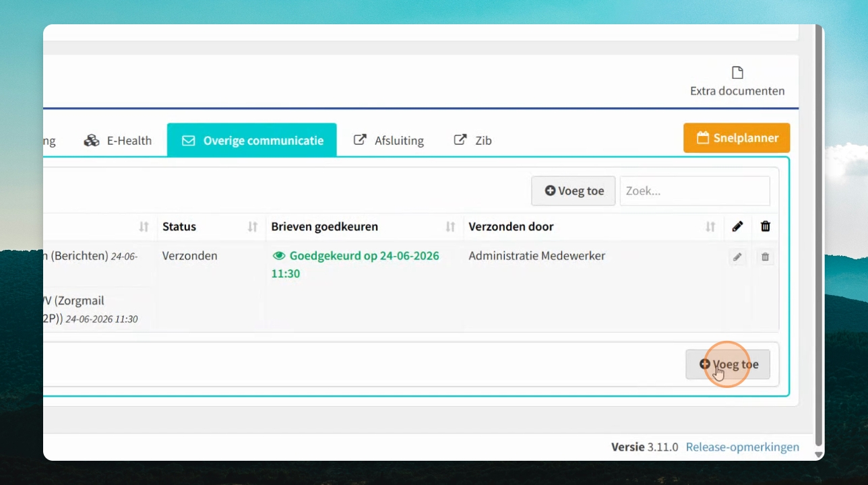Image resolution: width=868 pixels, height=485 pixels.
Task: Sort by the Verzonden door column arrows
Action: pyautogui.click(x=710, y=227)
